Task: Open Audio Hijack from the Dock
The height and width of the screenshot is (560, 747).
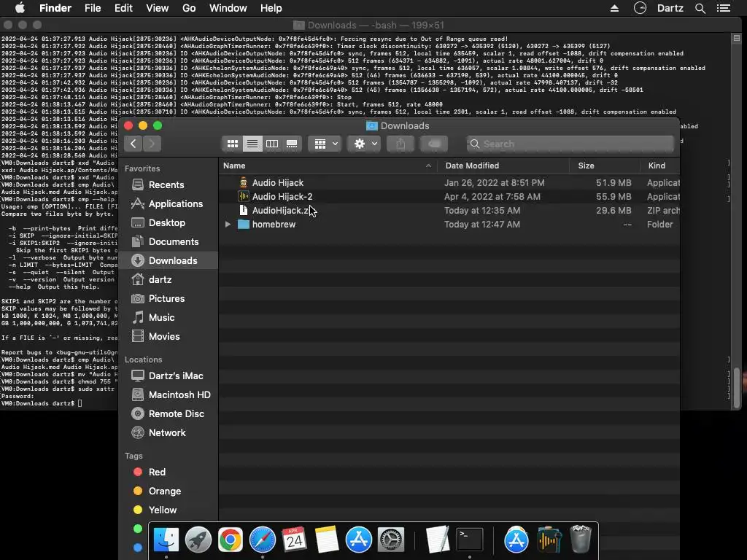Action: click(x=549, y=540)
